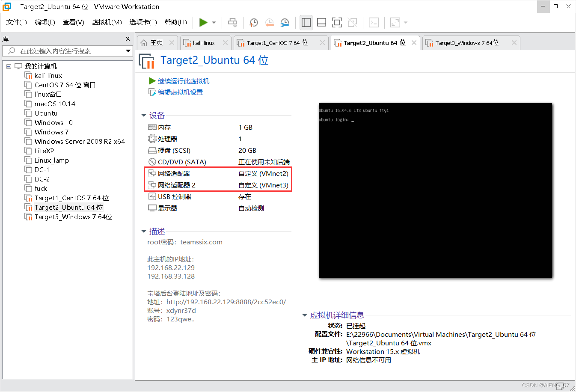Select Target3_Windows 7 64位 in library tree
Screen dimensions: 576x392
[73, 217]
